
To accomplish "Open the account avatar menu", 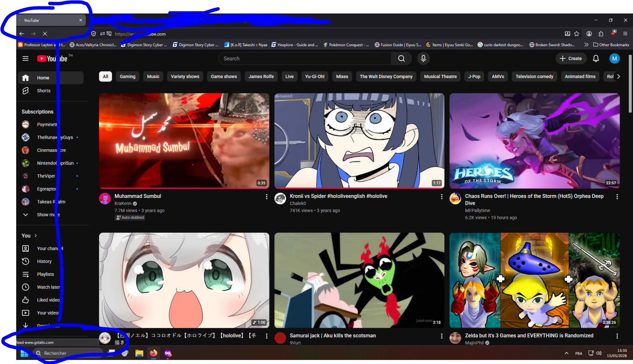I will pyautogui.click(x=615, y=58).
